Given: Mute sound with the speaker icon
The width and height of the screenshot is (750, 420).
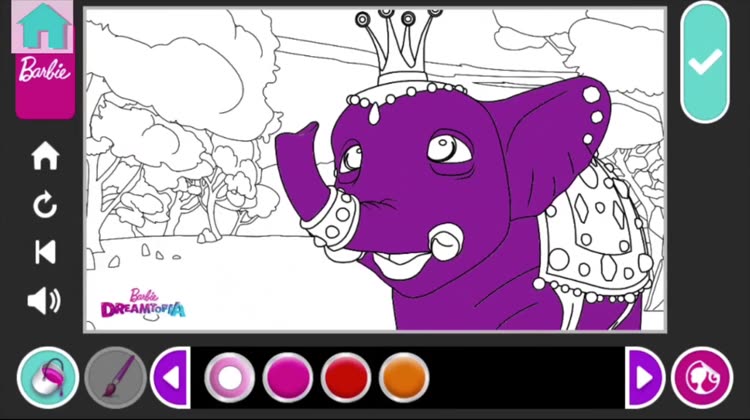Looking at the screenshot, I should click(x=44, y=301).
